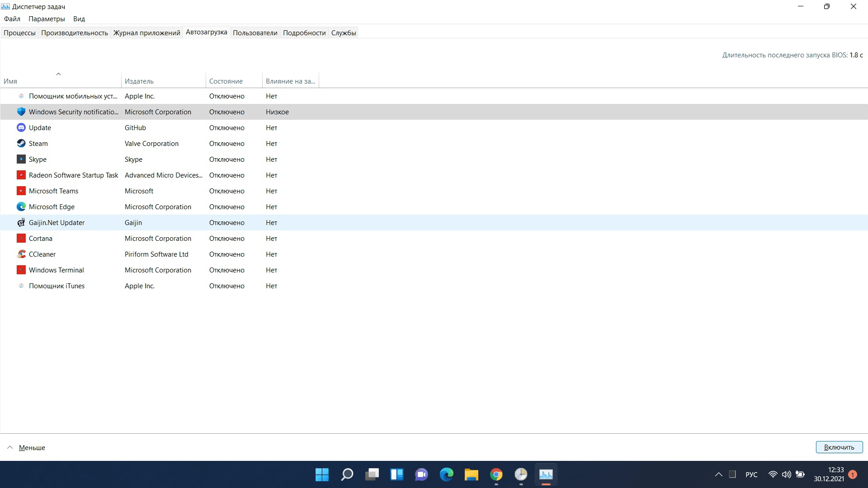Click the Advanced Micro Devices publisher cell
Image resolution: width=868 pixels, height=488 pixels.
click(164, 175)
